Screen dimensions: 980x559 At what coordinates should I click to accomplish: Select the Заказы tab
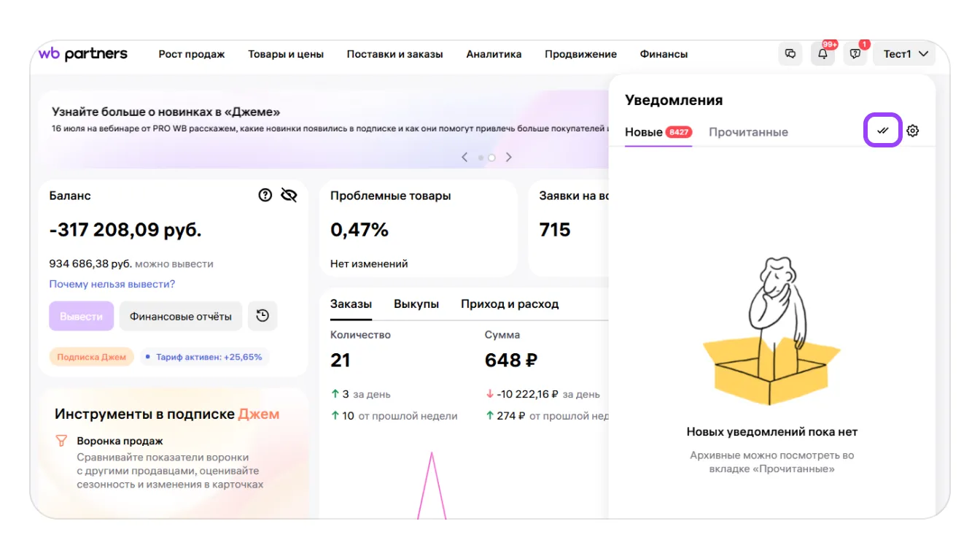click(x=351, y=304)
